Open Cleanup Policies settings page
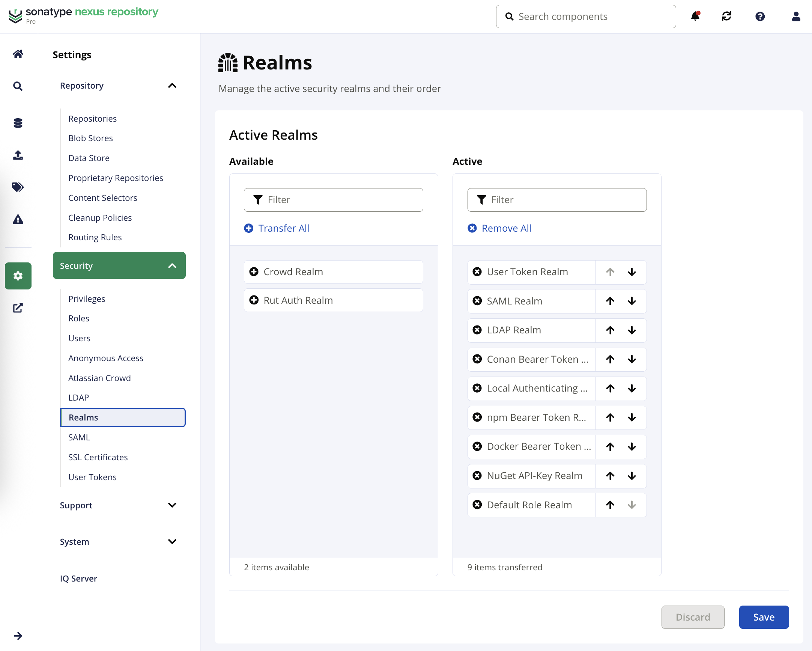812x651 pixels. (x=100, y=218)
